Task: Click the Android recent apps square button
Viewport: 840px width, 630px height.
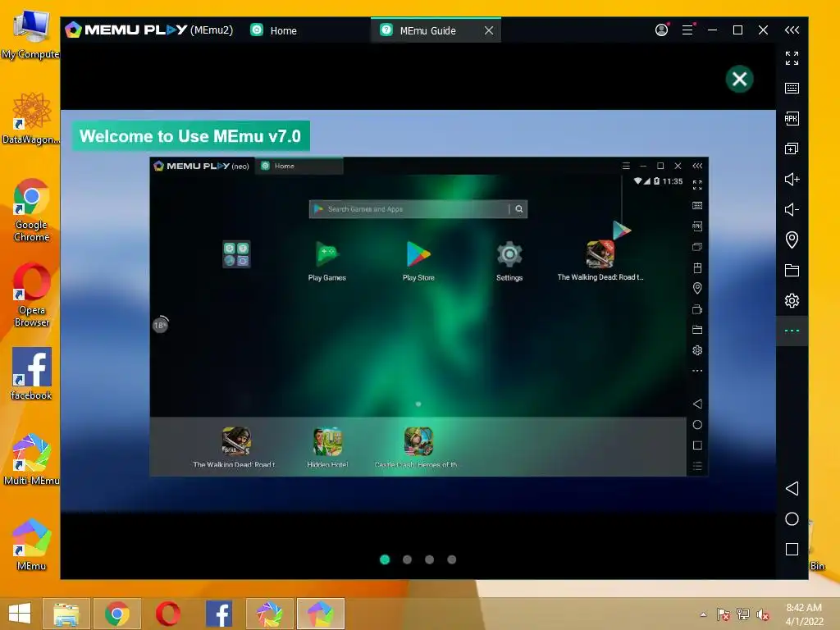Action: 792,549
